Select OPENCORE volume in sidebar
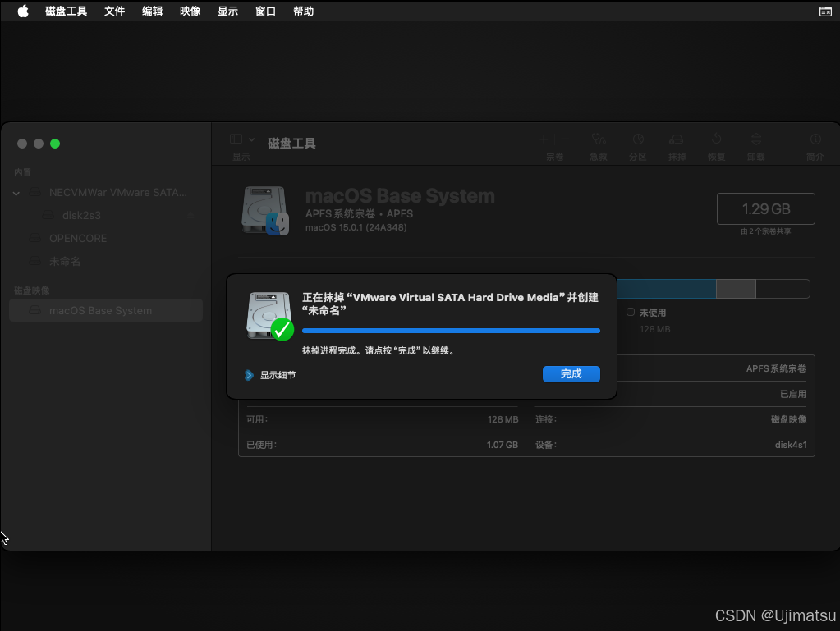This screenshot has width=840, height=631. click(x=106, y=238)
